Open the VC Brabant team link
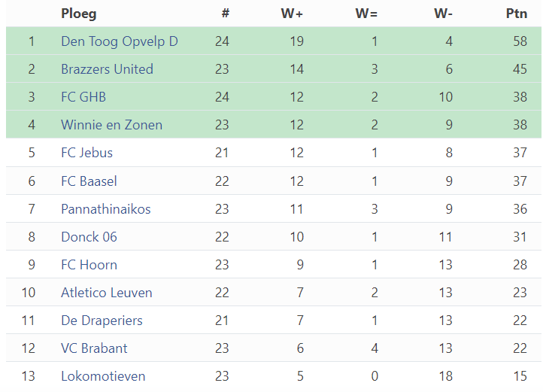Image resolution: width=543 pixels, height=392 pixels. (x=94, y=348)
